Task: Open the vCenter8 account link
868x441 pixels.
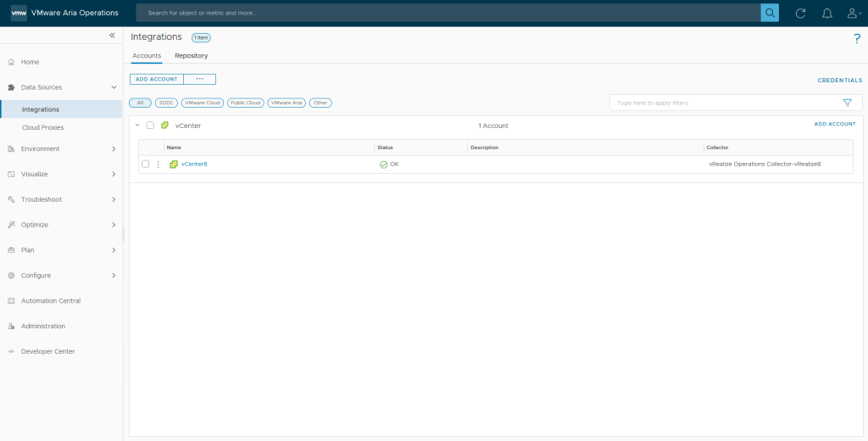Action: [x=194, y=164]
